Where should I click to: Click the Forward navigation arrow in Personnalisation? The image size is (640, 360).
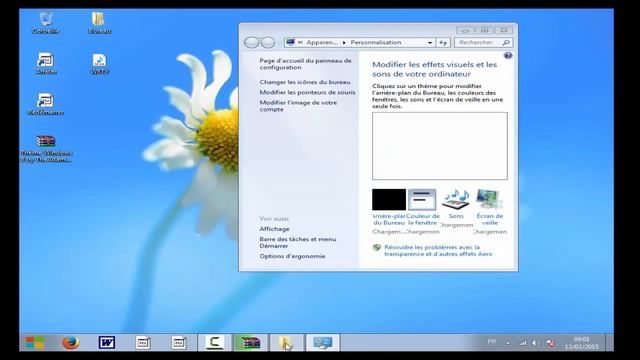(268, 42)
